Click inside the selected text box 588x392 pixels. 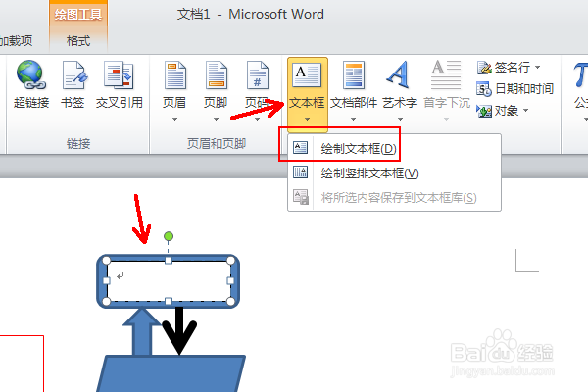coord(169,280)
